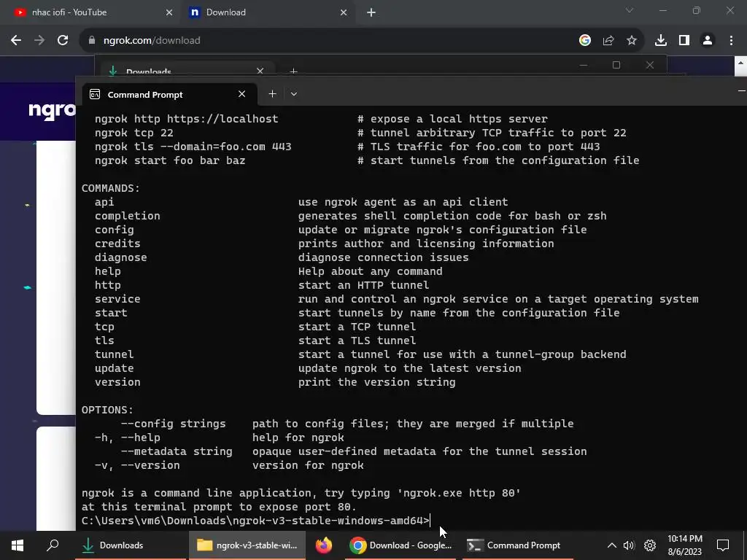Open the volume control in tray
This screenshot has height=560, width=747.
pyautogui.click(x=629, y=545)
